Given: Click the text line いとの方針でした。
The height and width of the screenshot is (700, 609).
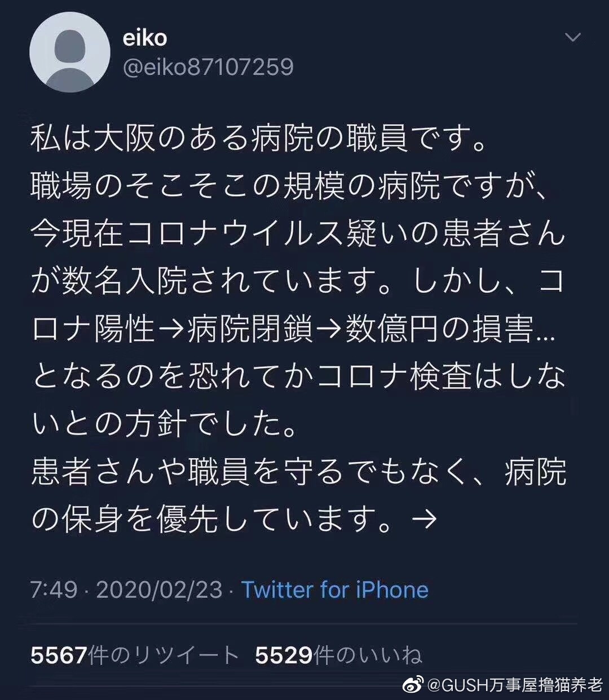Looking at the screenshot, I should point(165,424).
